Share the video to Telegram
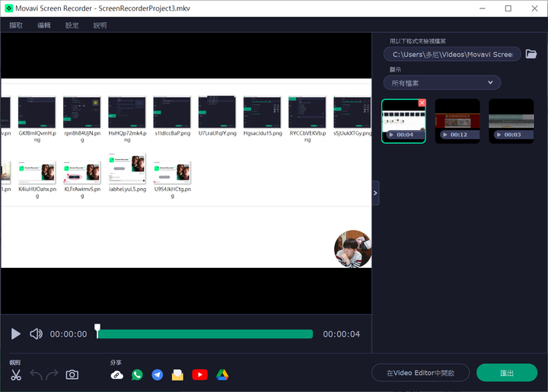This screenshot has width=548, height=392. click(x=158, y=375)
